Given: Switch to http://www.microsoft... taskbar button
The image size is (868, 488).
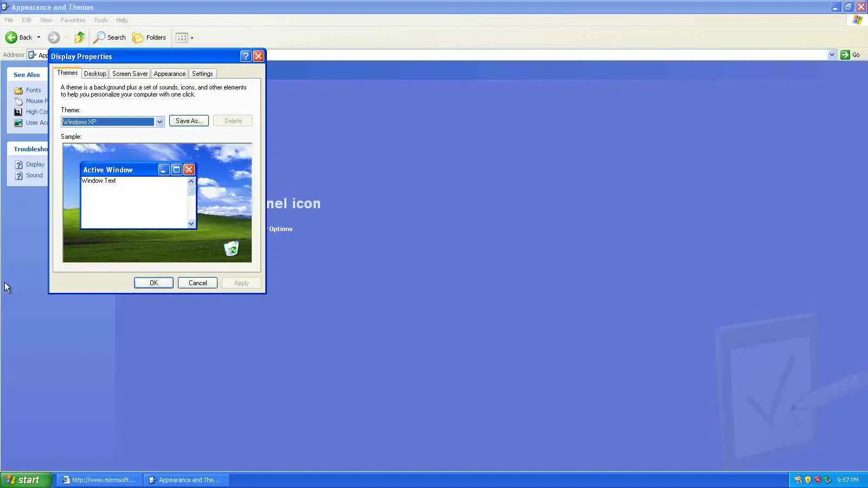Looking at the screenshot, I should 99,480.
